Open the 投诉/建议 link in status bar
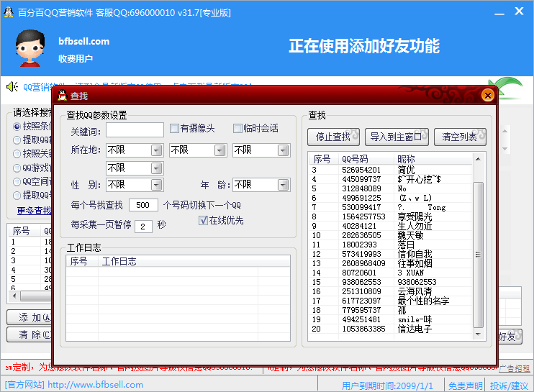 (x=510, y=386)
